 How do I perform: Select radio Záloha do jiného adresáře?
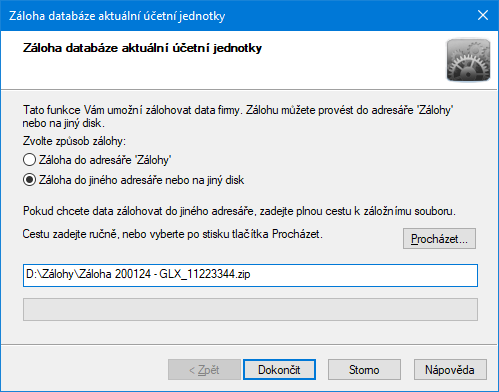point(29,180)
